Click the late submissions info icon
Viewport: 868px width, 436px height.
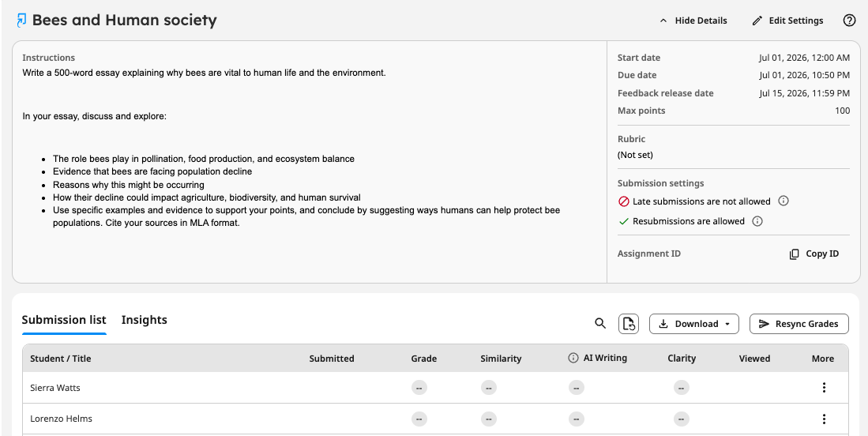[x=783, y=201]
